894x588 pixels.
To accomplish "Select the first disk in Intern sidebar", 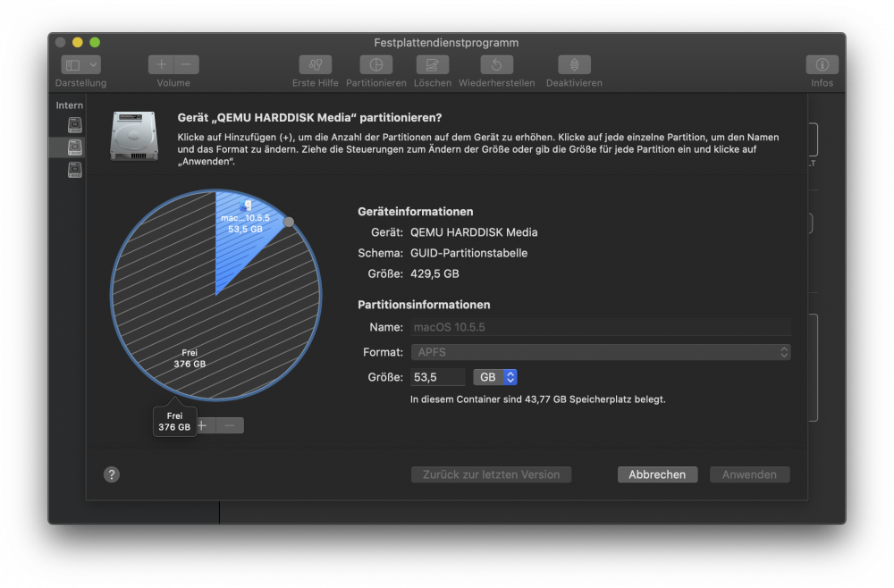I will coord(75,125).
